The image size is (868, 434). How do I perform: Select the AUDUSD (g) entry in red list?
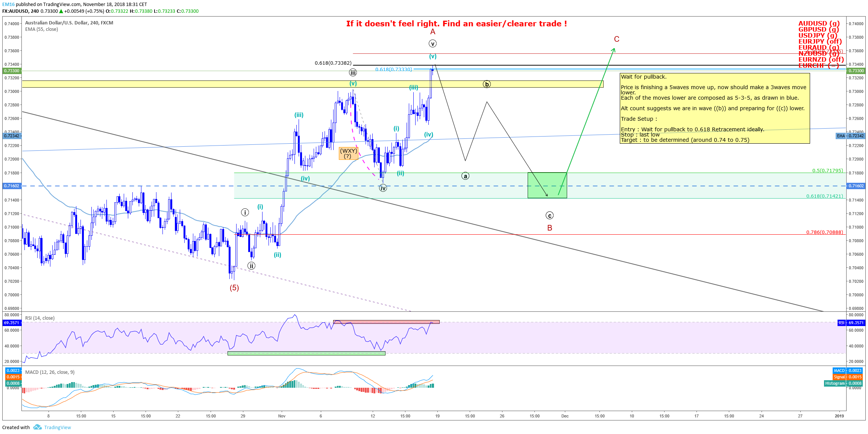[819, 23]
